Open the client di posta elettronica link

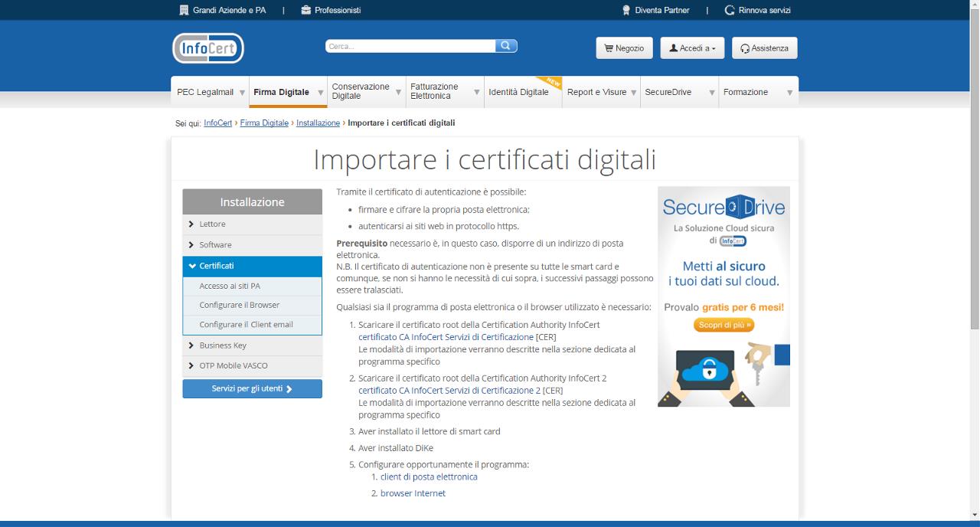click(429, 476)
